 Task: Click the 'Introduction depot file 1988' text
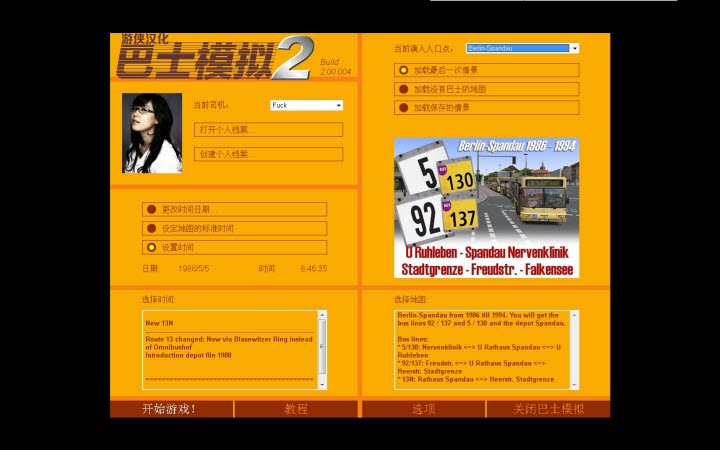click(x=188, y=355)
